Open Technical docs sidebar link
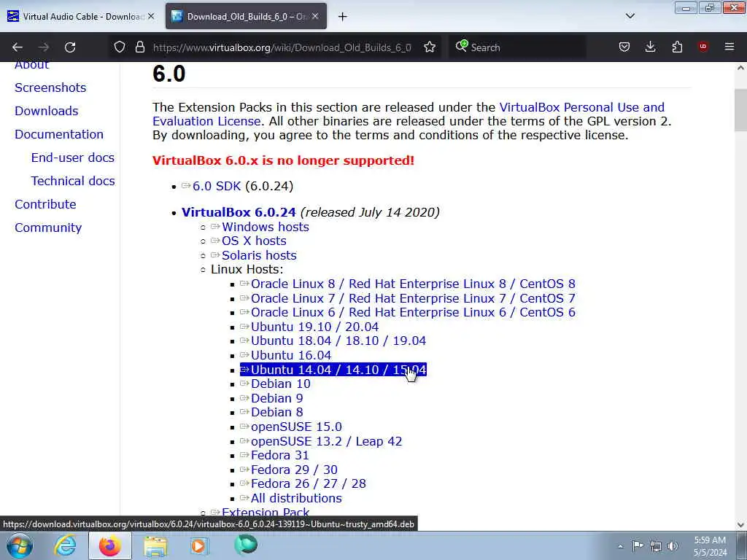Image resolution: width=747 pixels, height=560 pixels. click(x=73, y=181)
